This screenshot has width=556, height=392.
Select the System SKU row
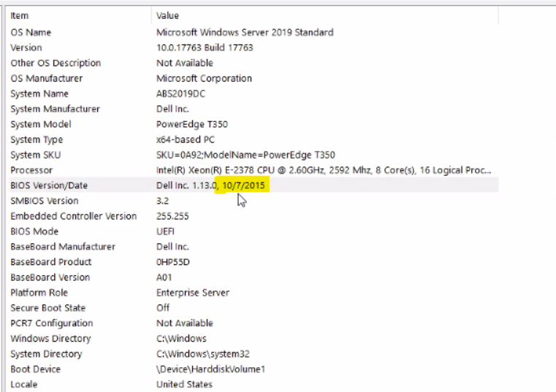click(x=36, y=155)
